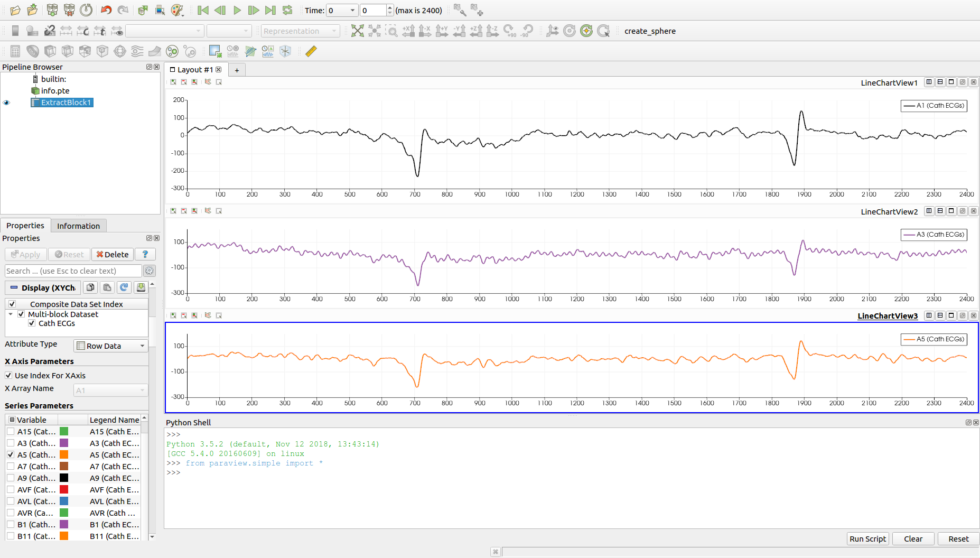Toggle visibility eye for ExtractBlock1
Screen dimensions: 980x558
pos(6,103)
